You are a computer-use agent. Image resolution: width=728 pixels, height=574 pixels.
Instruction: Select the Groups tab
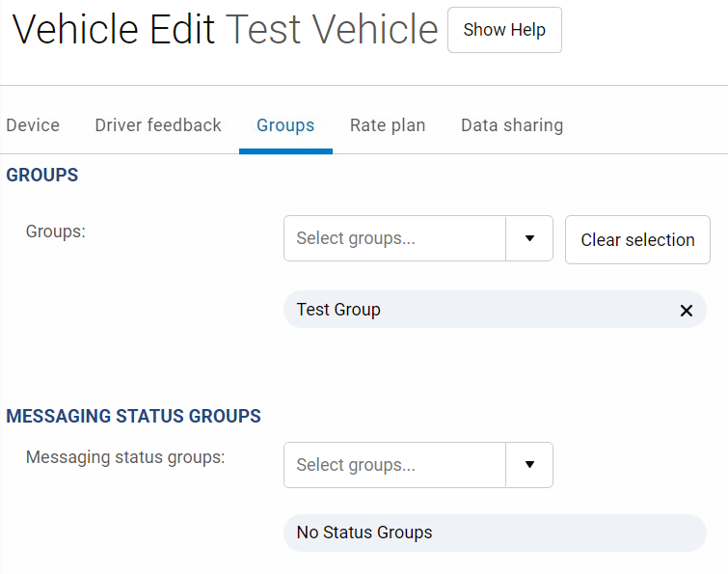285,125
